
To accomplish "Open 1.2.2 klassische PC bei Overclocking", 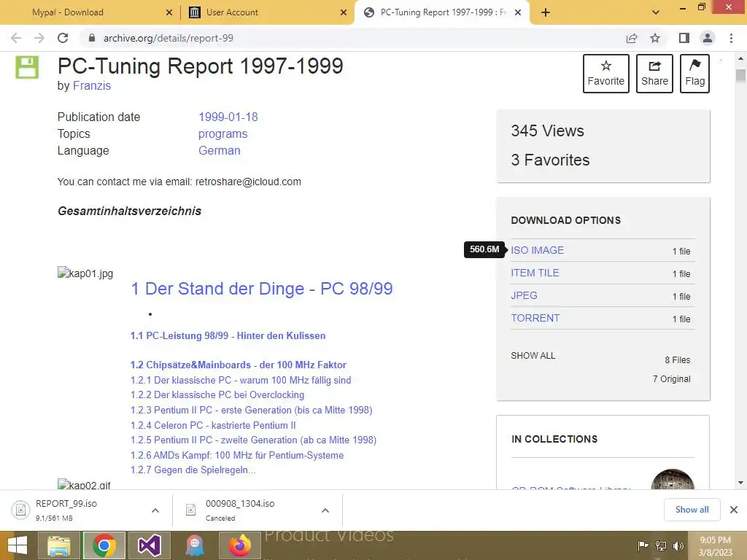I will click(217, 394).
